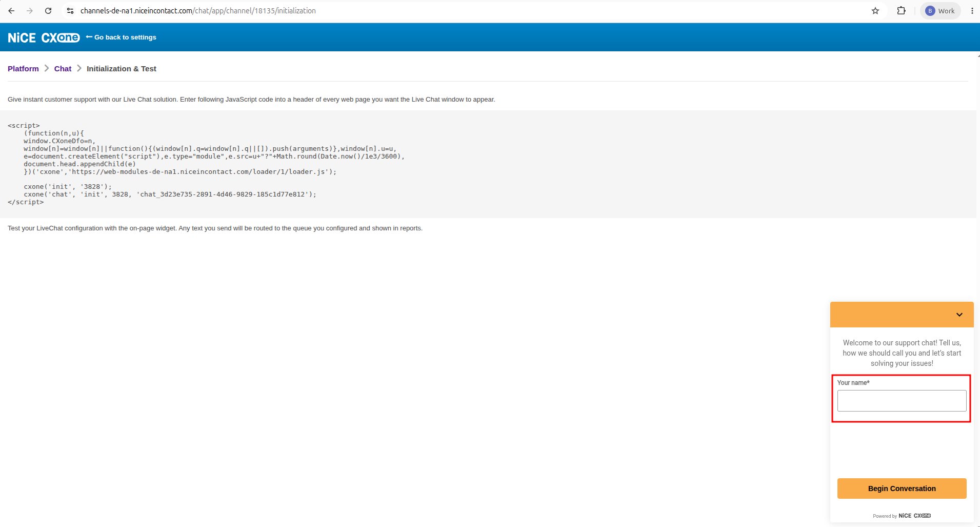
Task: Collapse the chat widget with the chevron
Action: (x=959, y=315)
